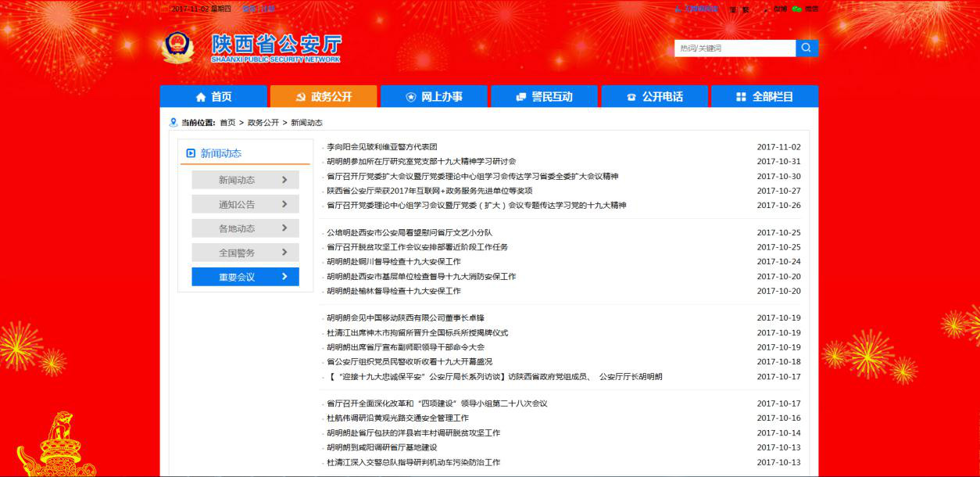Click the blue search magnifier icon
980x477 pixels.
(807, 48)
